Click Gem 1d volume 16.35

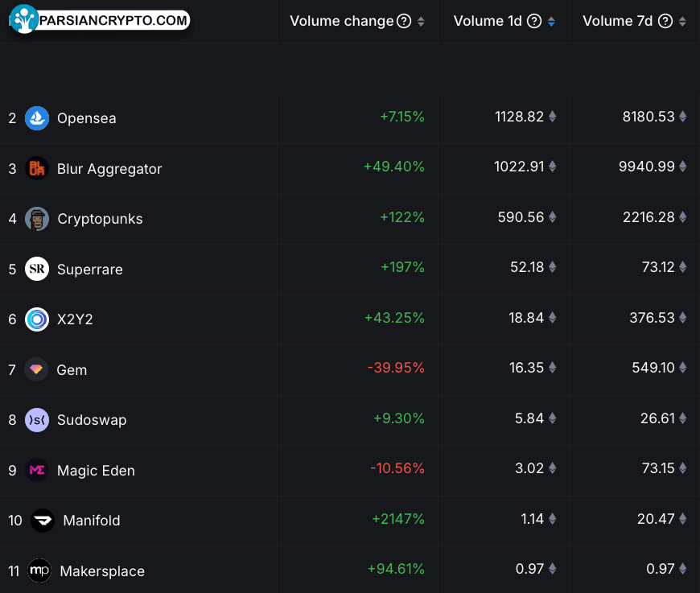coord(527,368)
